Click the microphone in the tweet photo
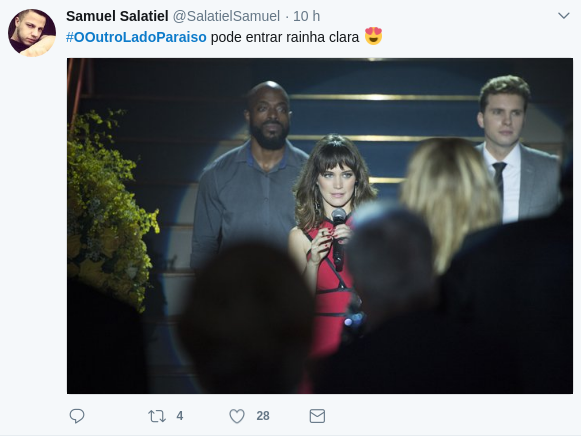The image size is (581, 437). coord(338,237)
